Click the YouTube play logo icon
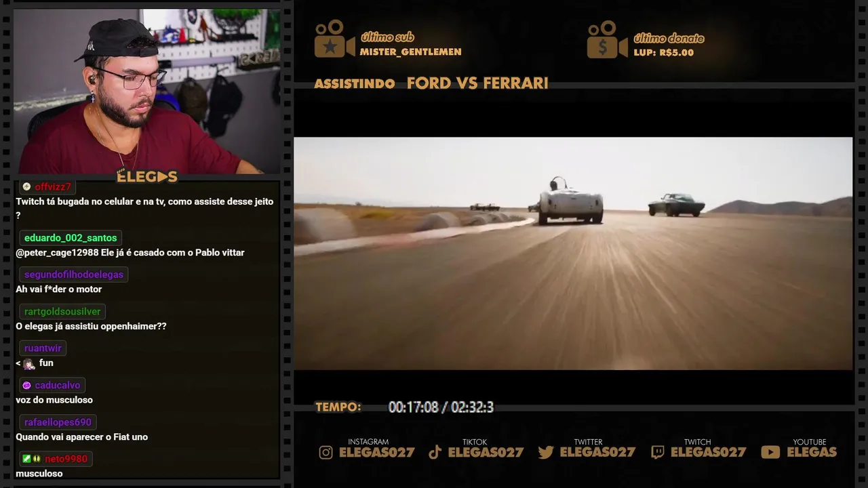This screenshot has width=868, height=488. click(770, 452)
